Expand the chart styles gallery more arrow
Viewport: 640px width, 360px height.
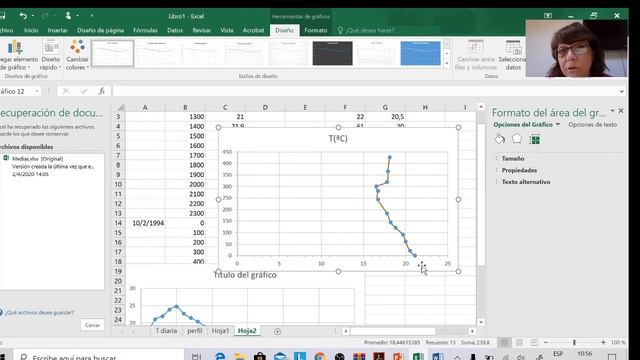pyautogui.click(x=447, y=63)
